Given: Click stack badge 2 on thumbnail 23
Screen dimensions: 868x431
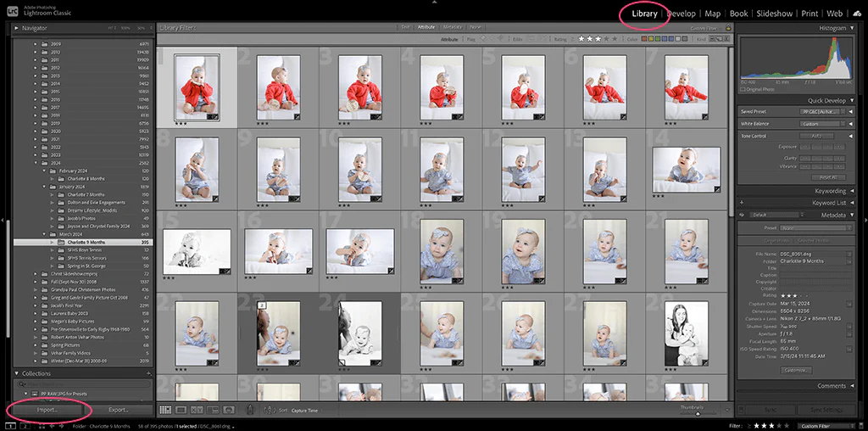Looking at the screenshot, I should pyautogui.click(x=261, y=305).
